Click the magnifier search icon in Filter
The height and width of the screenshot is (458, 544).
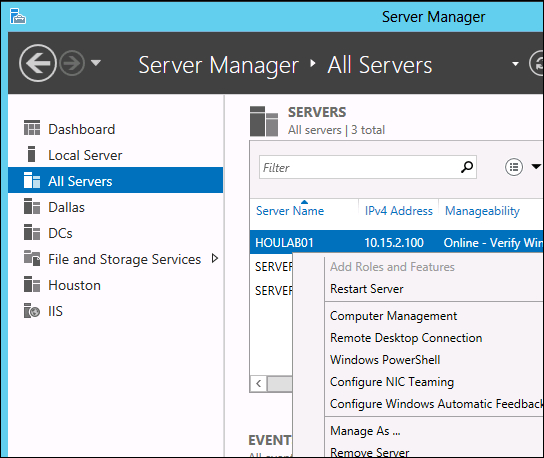tap(467, 167)
